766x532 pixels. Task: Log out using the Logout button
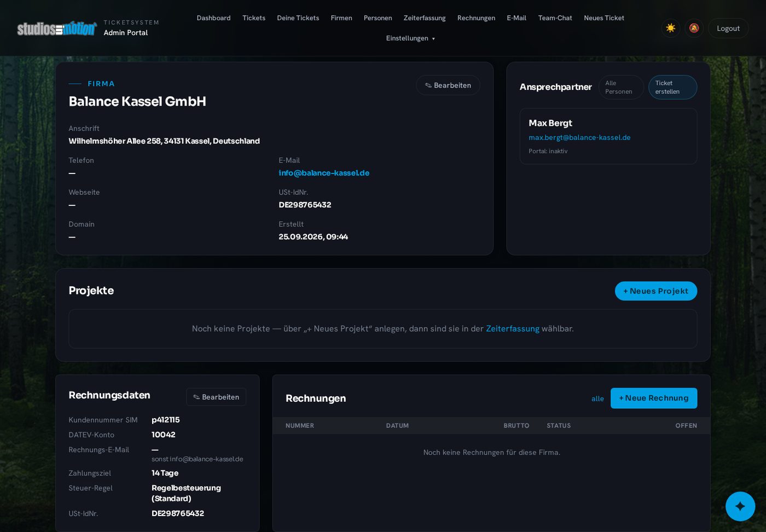(x=728, y=28)
